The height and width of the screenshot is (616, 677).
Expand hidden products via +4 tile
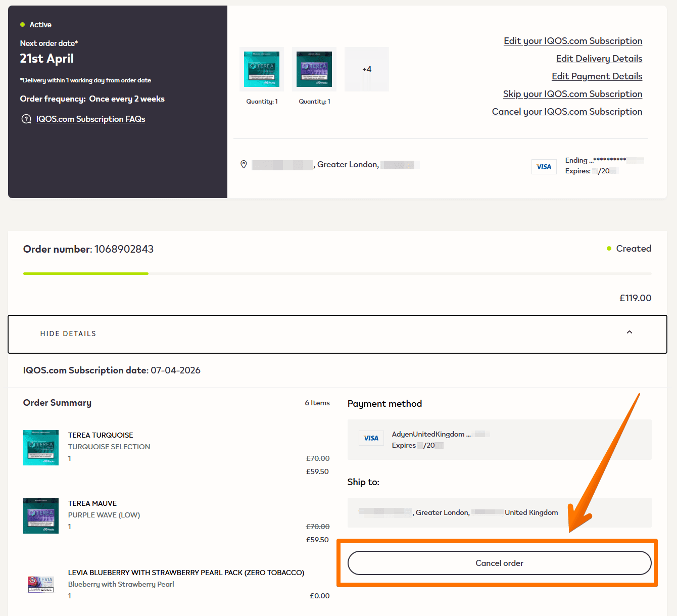click(367, 69)
